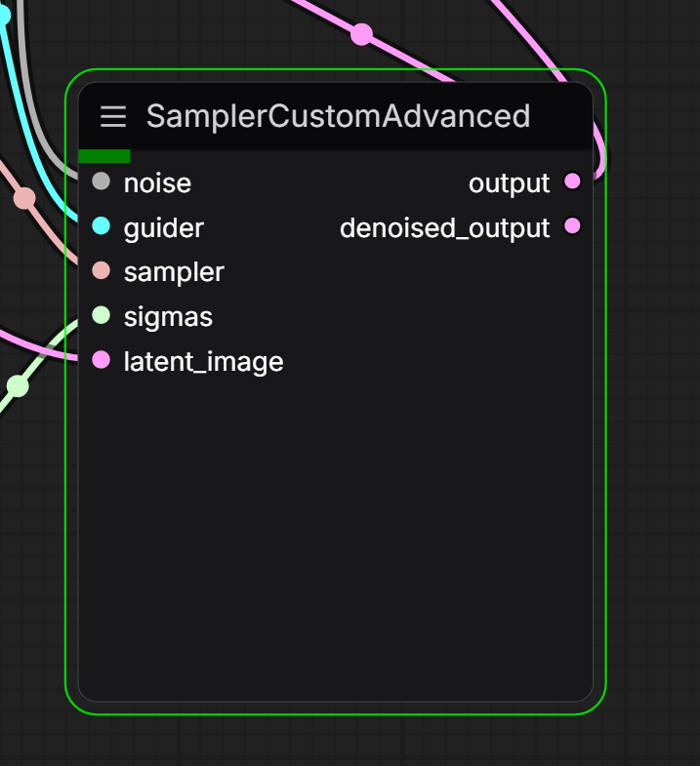Image resolution: width=700 pixels, height=766 pixels.
Task: Click the denoised_output socket dot
Action: point(572,226)
